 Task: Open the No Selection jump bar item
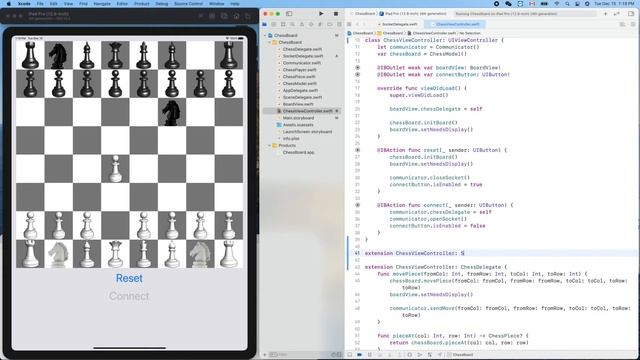pos(470,33)
